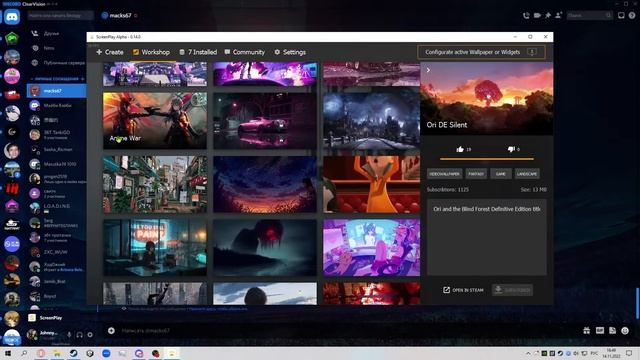Click Discord find conversation search field
Viewport: 640px width, 360px height.
(x=60, y=16)
